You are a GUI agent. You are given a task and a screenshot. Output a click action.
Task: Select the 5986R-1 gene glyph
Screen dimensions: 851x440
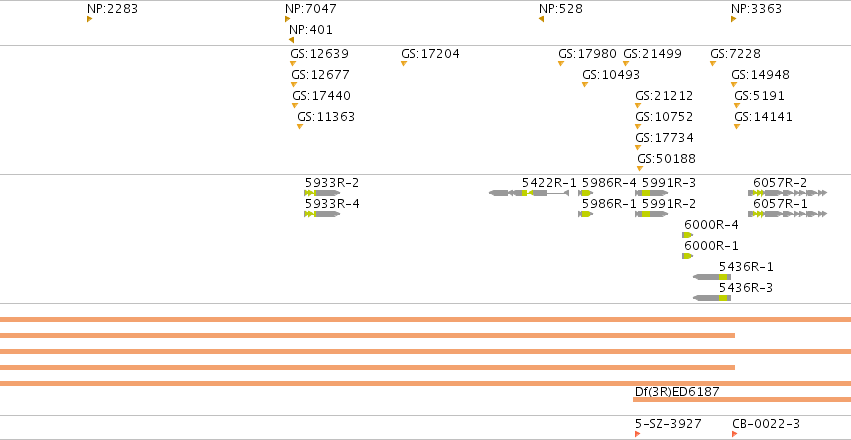(x=586, y=214)
